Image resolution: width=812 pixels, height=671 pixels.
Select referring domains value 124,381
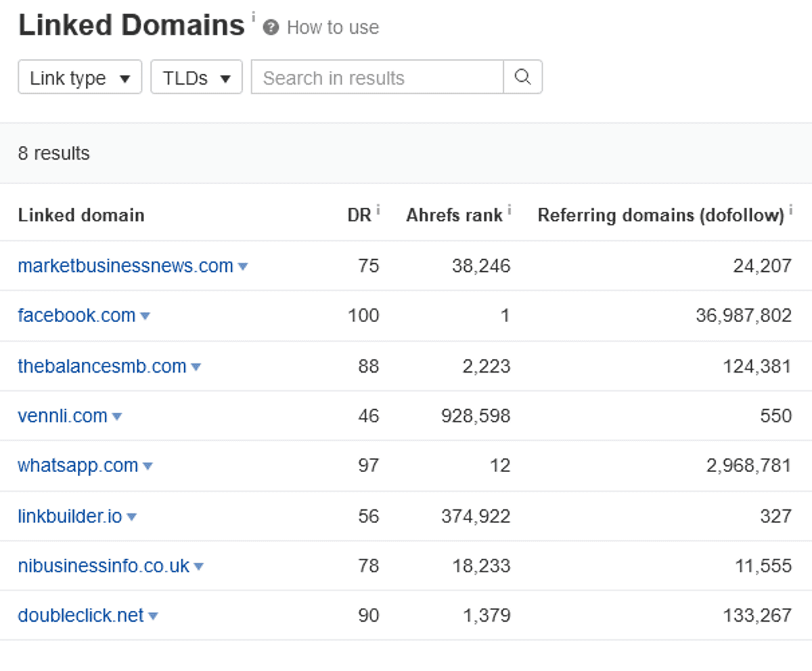(757, 366)
